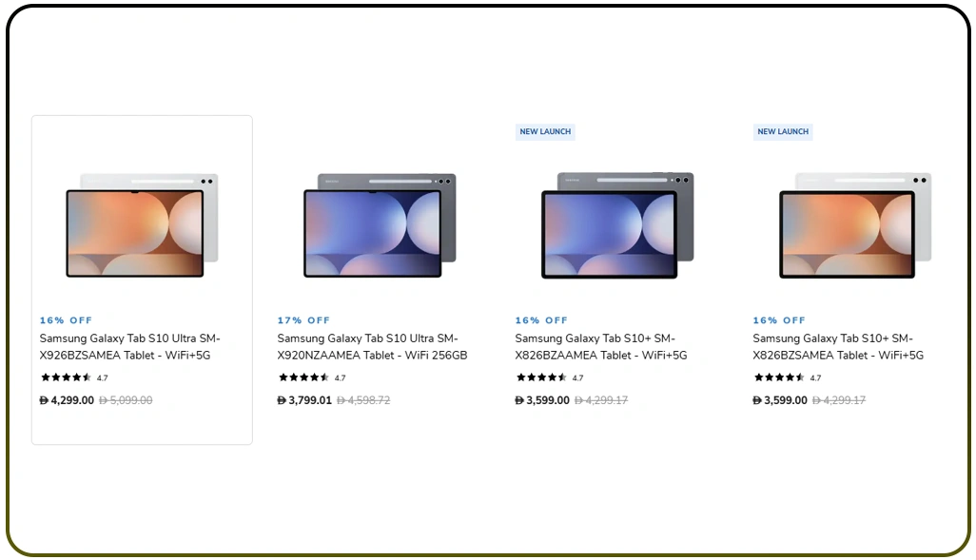Open the Tab S10 Ultra SM-X926BZSAMEA title link
The image size is (976, 560).
(x=129, y=347)
